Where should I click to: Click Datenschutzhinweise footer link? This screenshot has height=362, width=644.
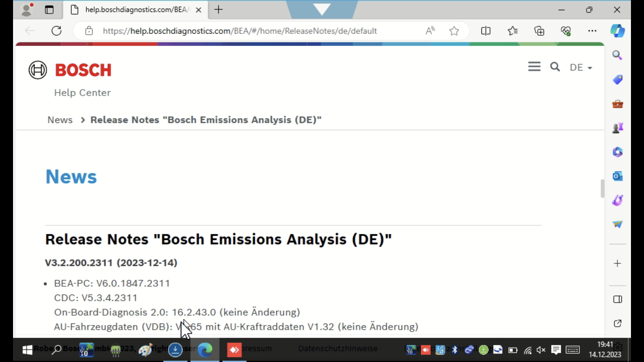pyautogui.click(x=338, y=348)
